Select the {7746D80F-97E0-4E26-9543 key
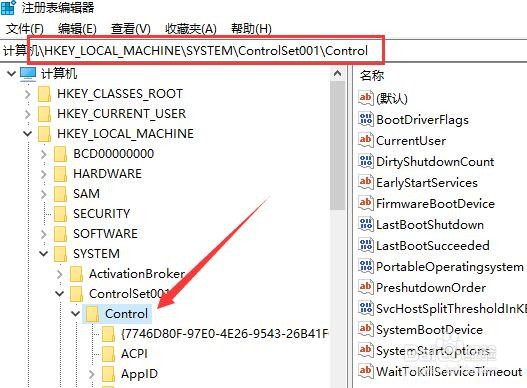527x388 pixels. pos(225,334)
